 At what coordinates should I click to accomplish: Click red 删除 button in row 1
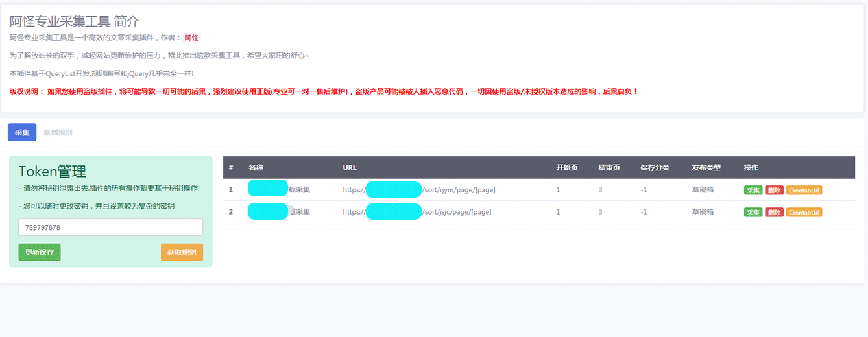tap(774, 191)
